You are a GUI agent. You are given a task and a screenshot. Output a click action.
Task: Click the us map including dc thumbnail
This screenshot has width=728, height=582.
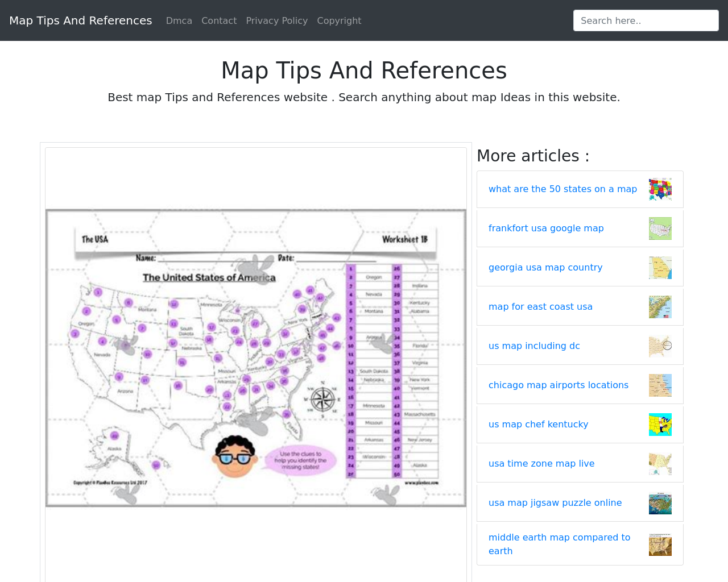click(660, 346)
